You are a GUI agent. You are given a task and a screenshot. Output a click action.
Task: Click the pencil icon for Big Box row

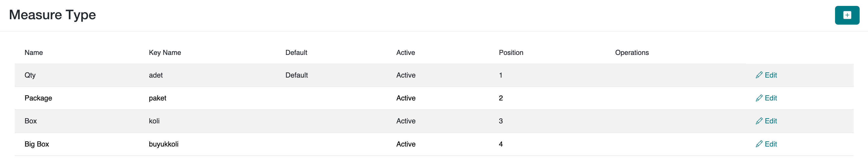pyautogui.click(x=759, y=144)
